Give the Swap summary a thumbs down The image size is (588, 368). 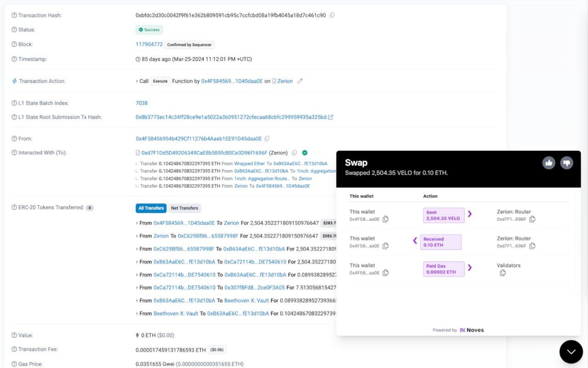(566, 163)
